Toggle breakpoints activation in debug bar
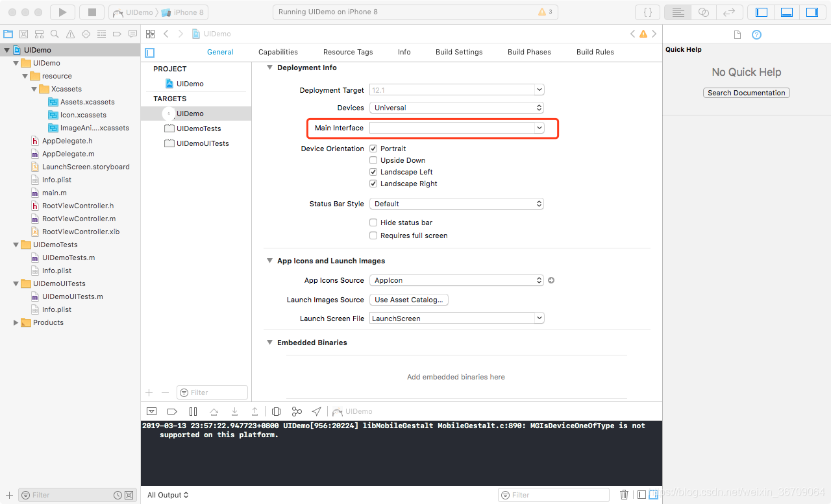The width and height of the screenshot is (831, 504). (x=172, y=411)
